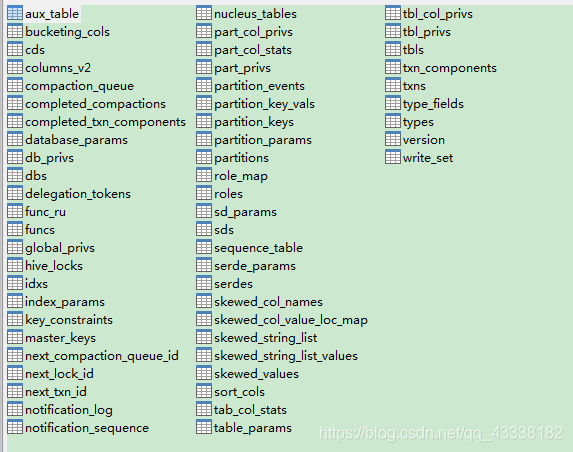The height and width of the screenshot is (452, 573).
Task: Click the table icon next to idxs
Action: click(15, 284)
